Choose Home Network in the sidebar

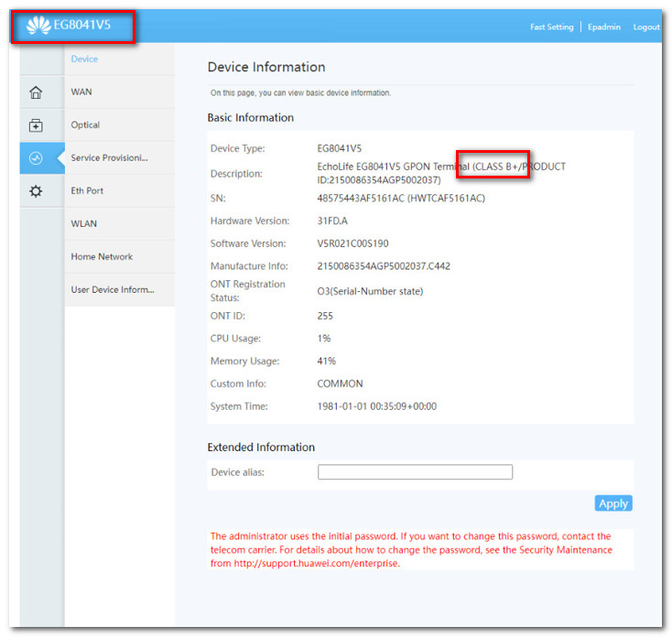coord(102,257)
